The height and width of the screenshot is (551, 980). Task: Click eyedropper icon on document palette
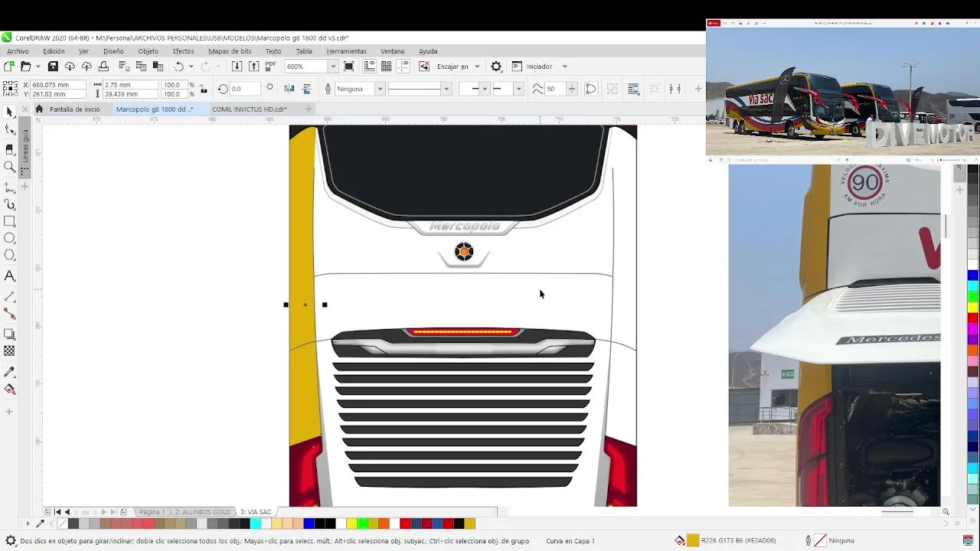click(x=41, y=523)
